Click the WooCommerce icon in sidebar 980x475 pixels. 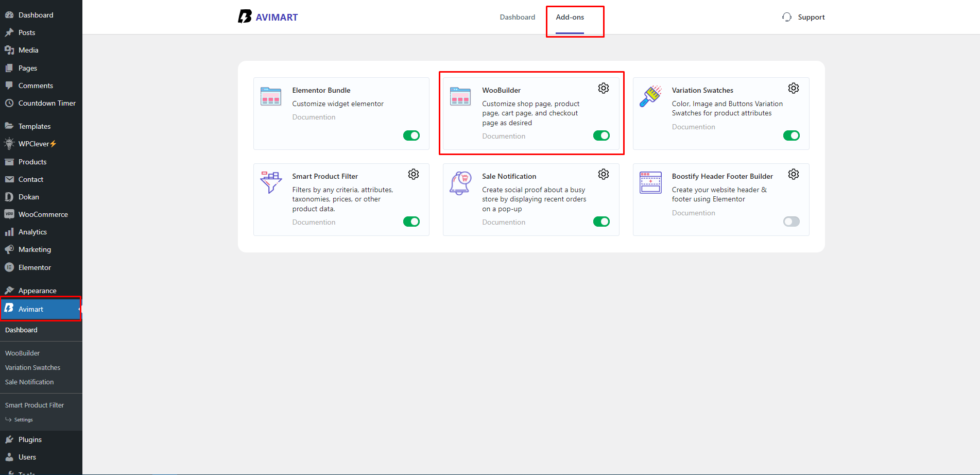coord(9,214)
